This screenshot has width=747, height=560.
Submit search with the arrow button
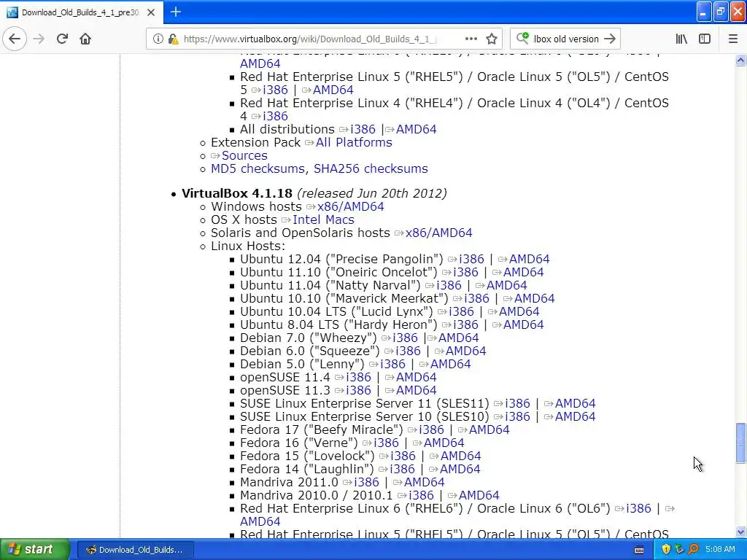click(610, 39)
